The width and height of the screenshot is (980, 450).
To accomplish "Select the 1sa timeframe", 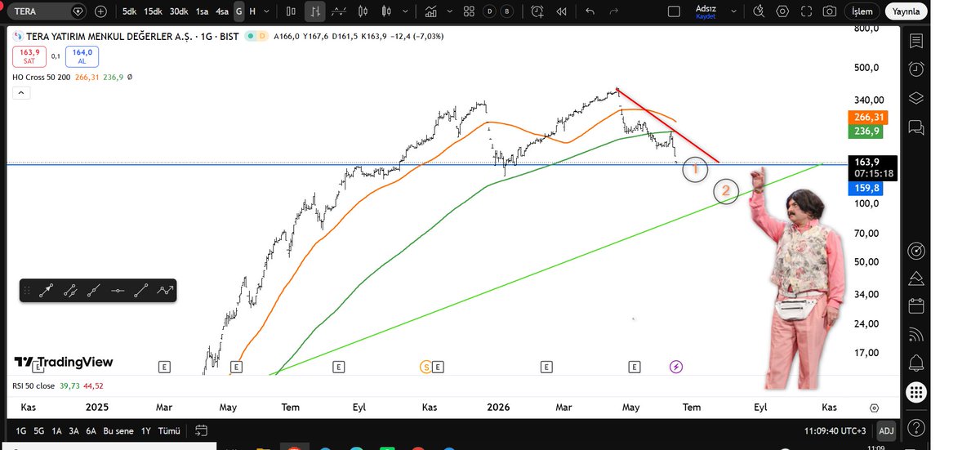I will tap(201, 11).
